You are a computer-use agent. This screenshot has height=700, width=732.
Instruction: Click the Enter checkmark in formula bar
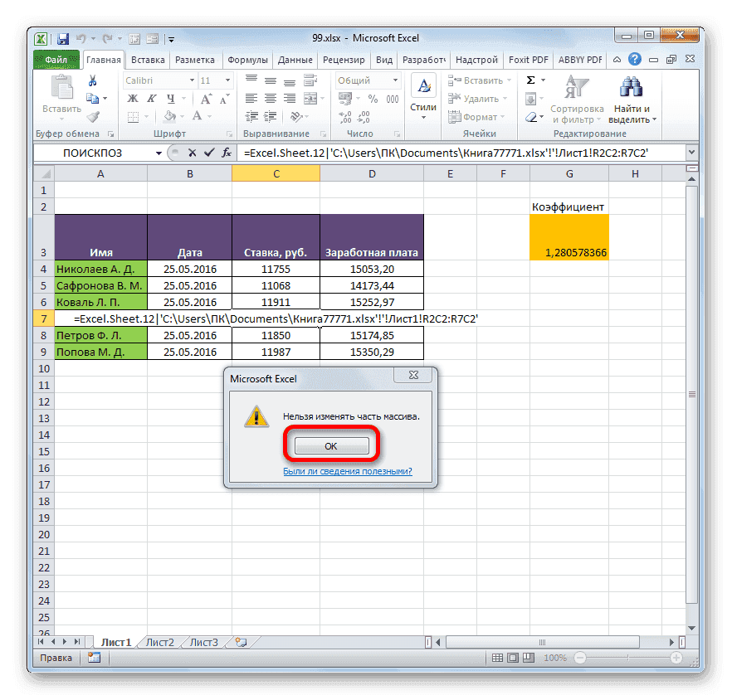tap(209, 153)
